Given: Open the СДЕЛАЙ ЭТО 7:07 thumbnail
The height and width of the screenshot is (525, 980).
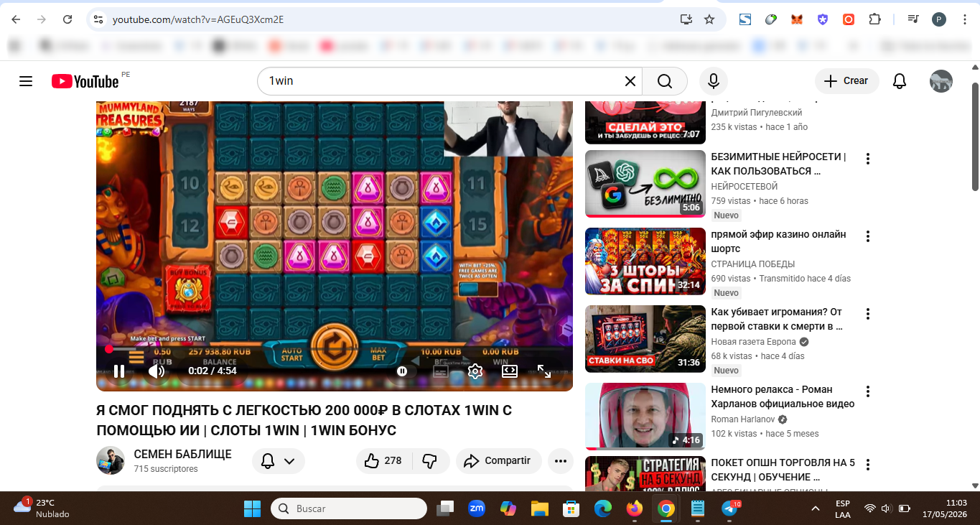Looking at the screenshot, I should click(x=645, y=123).
